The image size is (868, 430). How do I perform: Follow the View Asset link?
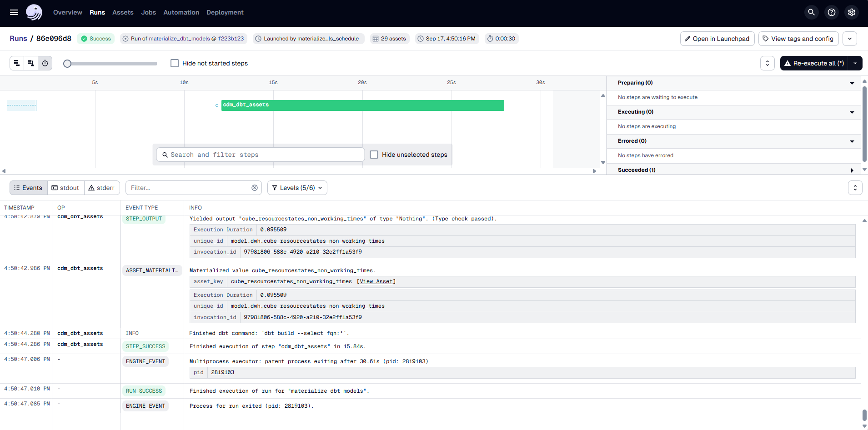click(x=376, y=281)
